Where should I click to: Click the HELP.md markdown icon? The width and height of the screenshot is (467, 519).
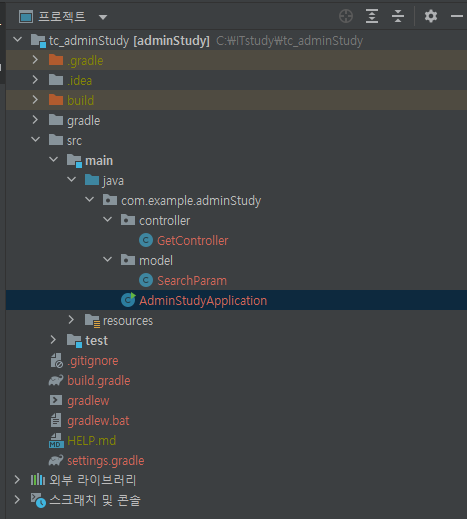point(56,441)
